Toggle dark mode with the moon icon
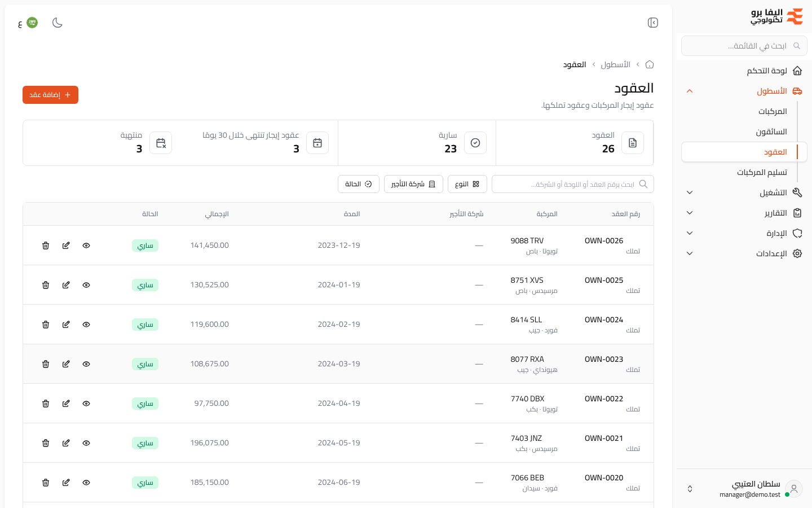This screenshot has height=508, width=812. (57, 23)
